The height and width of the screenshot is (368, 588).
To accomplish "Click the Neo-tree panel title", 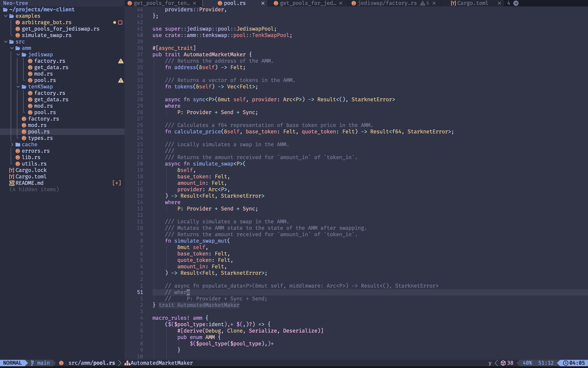I will coord(15,3).
